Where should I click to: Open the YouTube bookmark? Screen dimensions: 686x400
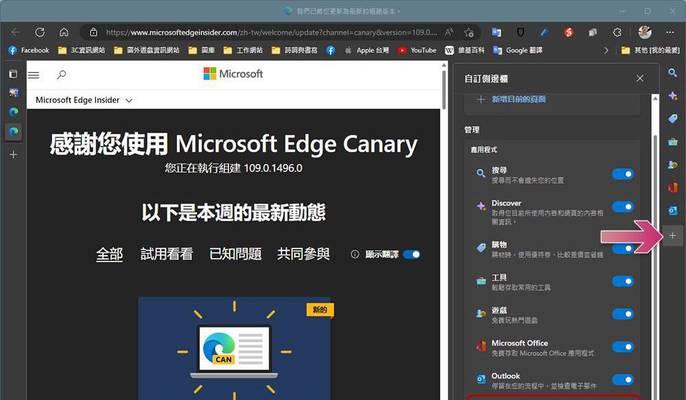point(417,50)
